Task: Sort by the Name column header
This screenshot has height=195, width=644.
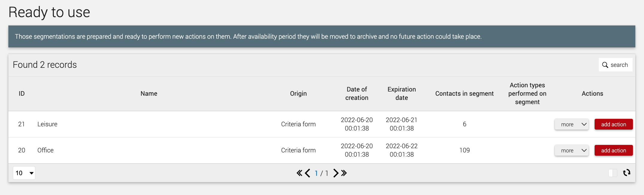Action: point(149,94)
